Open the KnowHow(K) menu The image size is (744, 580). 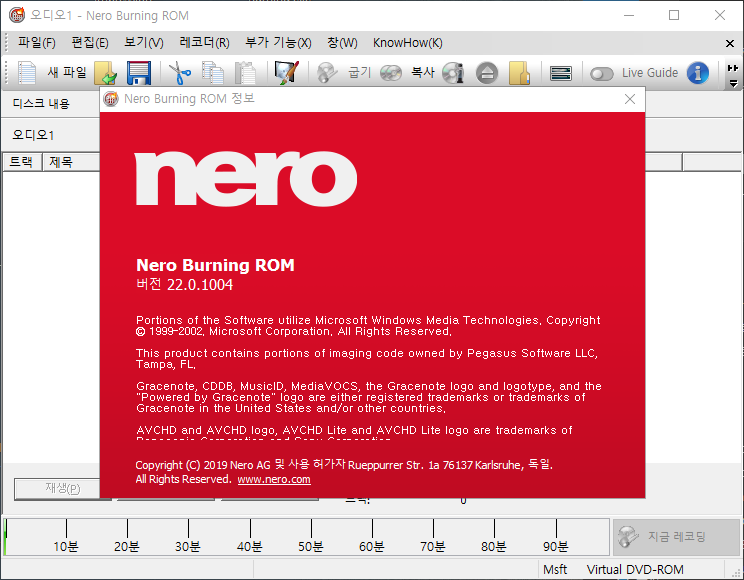click(x=408, y=43)
